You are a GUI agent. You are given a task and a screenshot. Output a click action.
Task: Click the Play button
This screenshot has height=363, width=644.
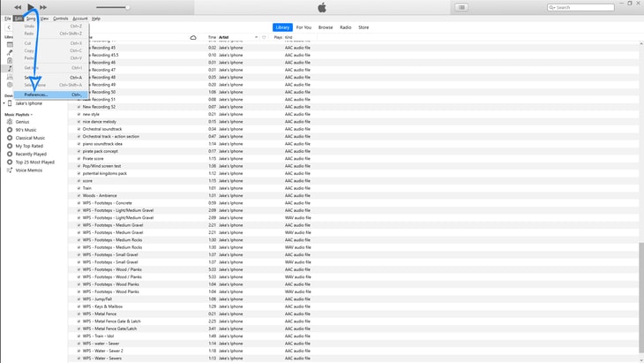31,7
